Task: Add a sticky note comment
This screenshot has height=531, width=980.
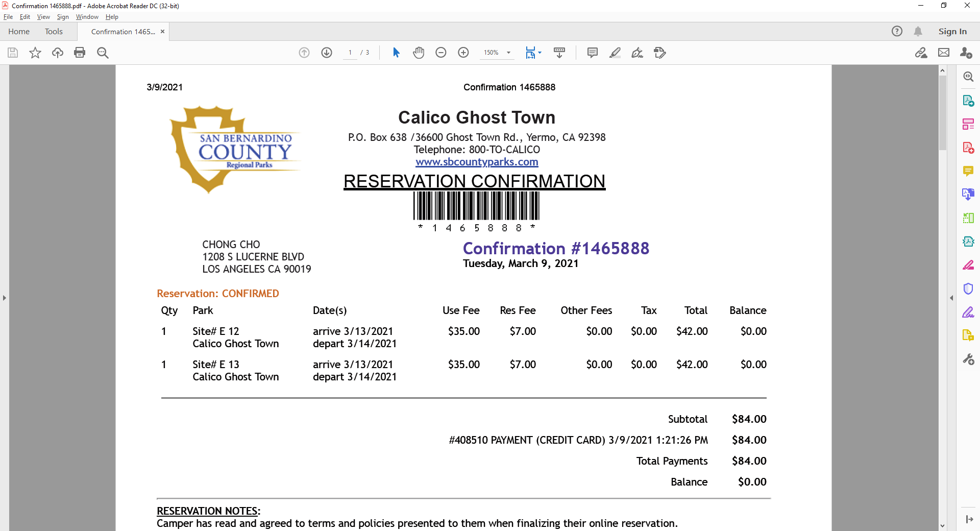Action: click(593, 53)
